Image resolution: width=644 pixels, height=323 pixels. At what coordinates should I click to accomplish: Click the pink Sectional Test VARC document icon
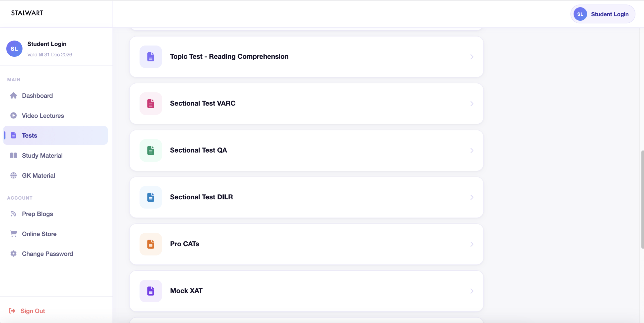click(x=151, y=103)
